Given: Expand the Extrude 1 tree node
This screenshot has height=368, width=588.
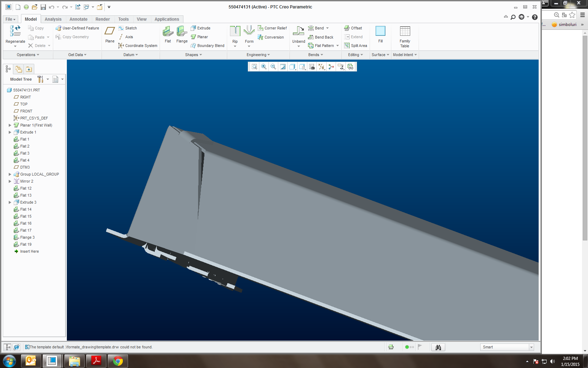Looking at the screenshot, I should click(x=10, y=132).
